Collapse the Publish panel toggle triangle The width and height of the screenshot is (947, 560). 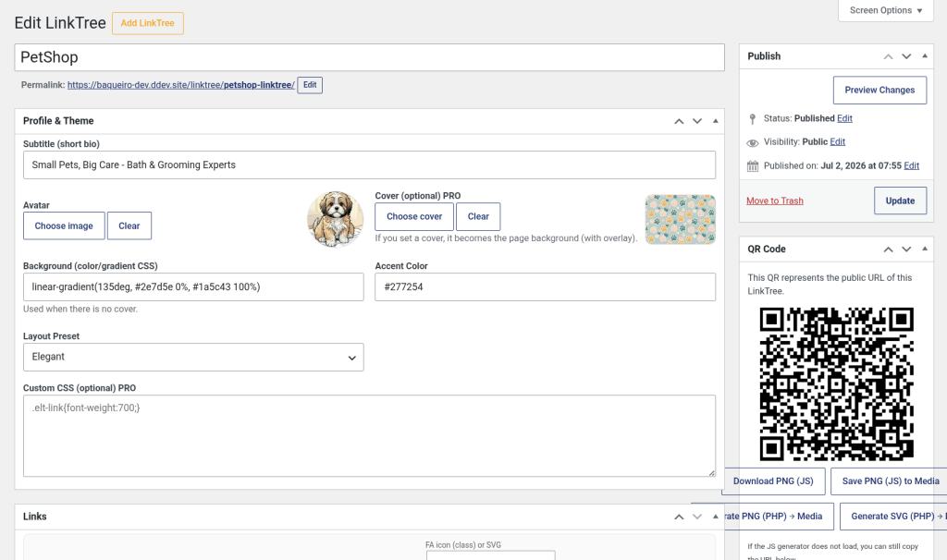tap(925, 55)
